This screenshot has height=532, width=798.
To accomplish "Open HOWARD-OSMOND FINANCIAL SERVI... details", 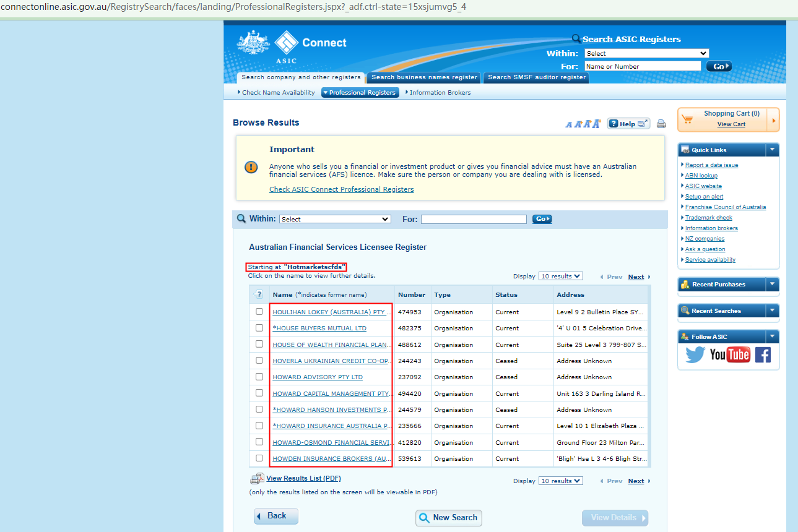I will point(332,442).
